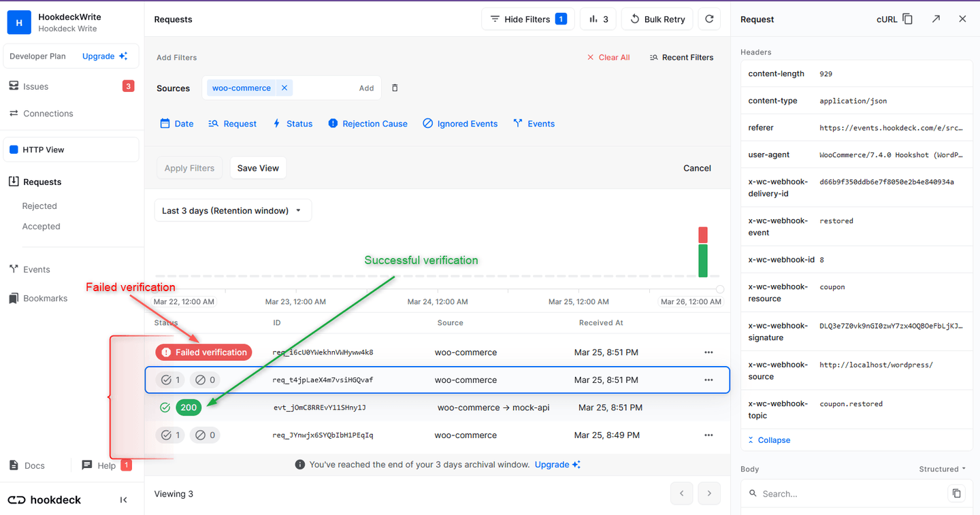Collapse the request headers list

(x=768, y=439)
